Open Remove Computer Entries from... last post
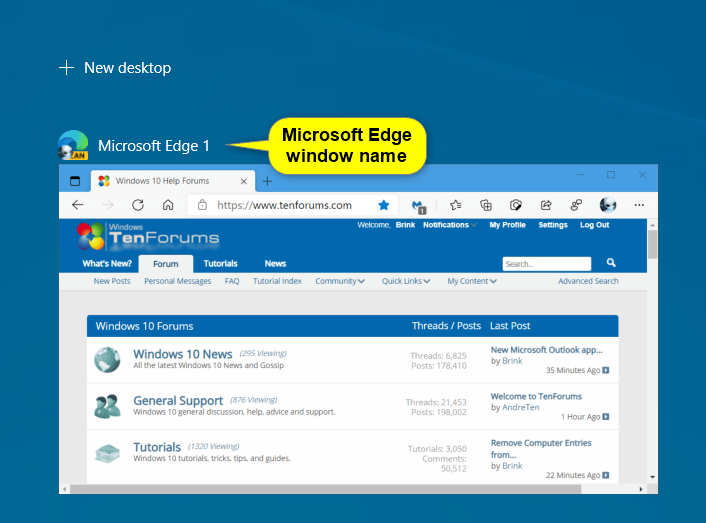Screen dimensions: 706x523 [x=541, y=449]
